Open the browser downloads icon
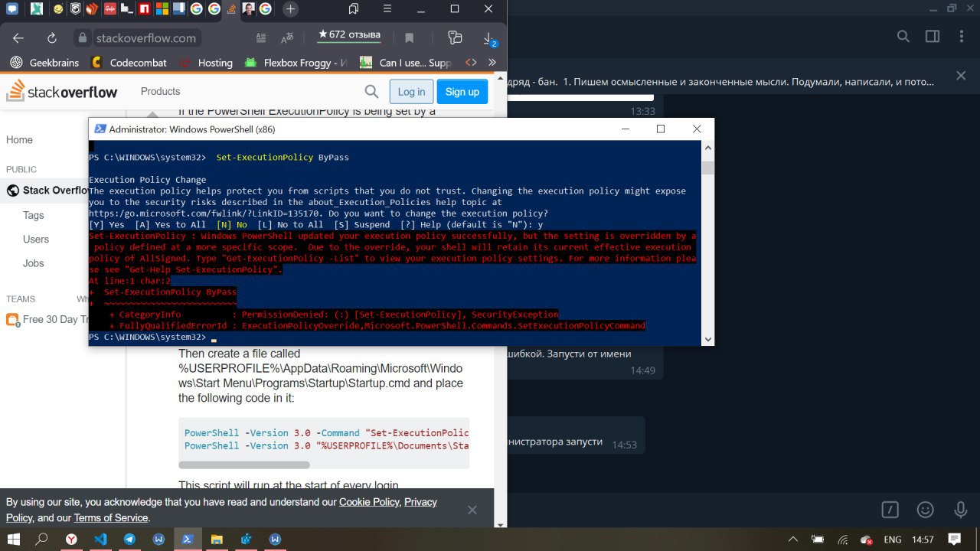 [488, 38]
